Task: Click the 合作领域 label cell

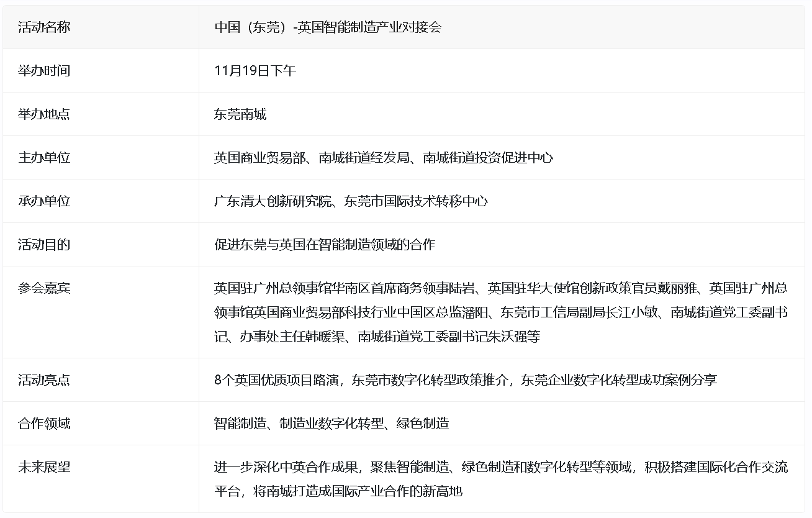Action: pyautogui.click(x=44, y=424)
